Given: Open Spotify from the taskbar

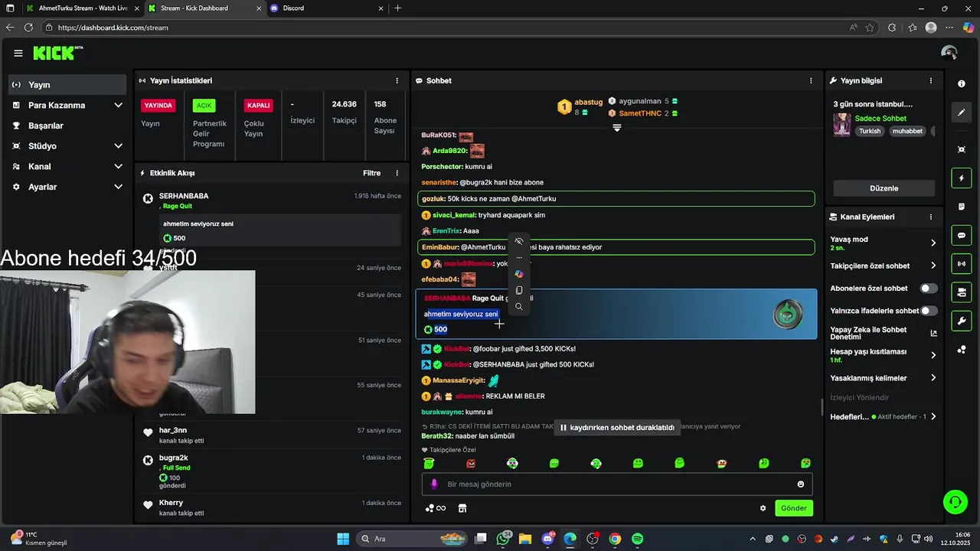Looking at the screenshot, I should tap(638, 539).
